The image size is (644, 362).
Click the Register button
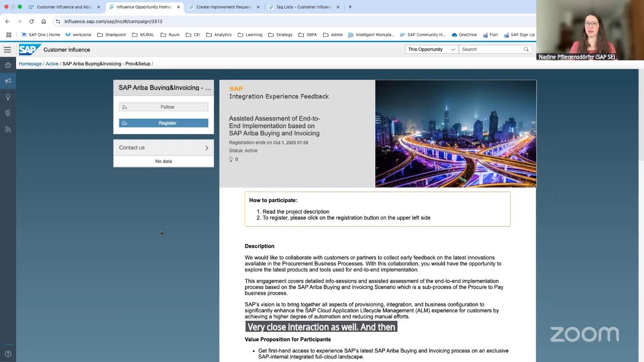164,123
